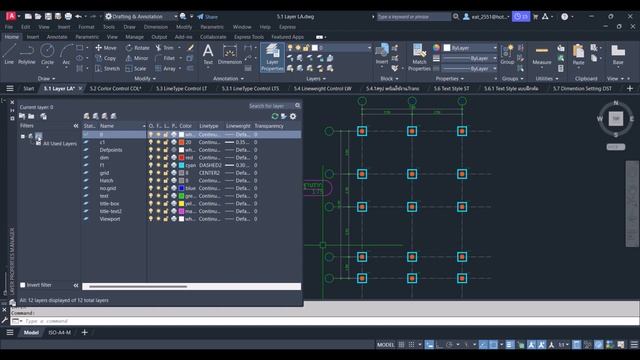This screenshot has height=360, width=640.
Task: Toggle plot printer icon for layer text
Action: (x=174, y=196)
